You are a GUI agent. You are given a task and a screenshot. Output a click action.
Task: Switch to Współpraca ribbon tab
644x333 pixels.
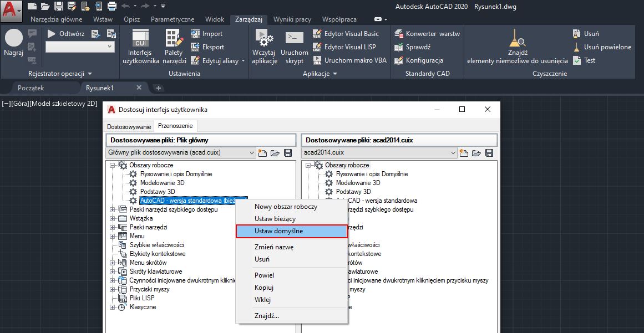(339, 19)
